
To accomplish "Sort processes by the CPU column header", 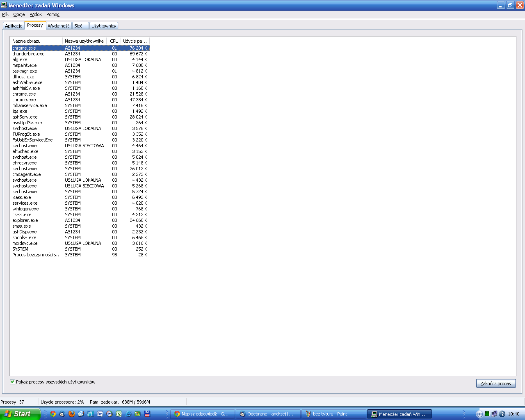I will (x=114, y=41).
